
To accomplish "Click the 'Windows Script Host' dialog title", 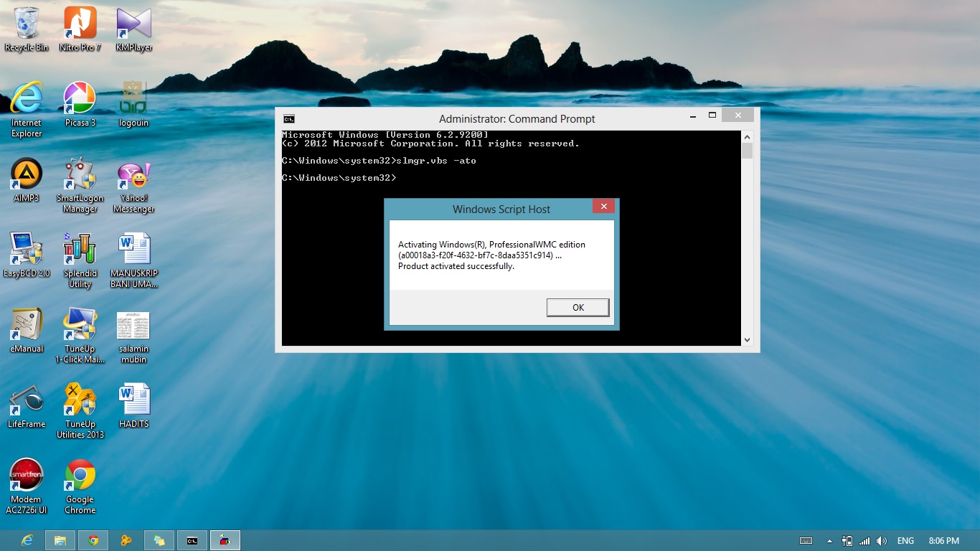I will pyautogui.click(x=501, y=209).
